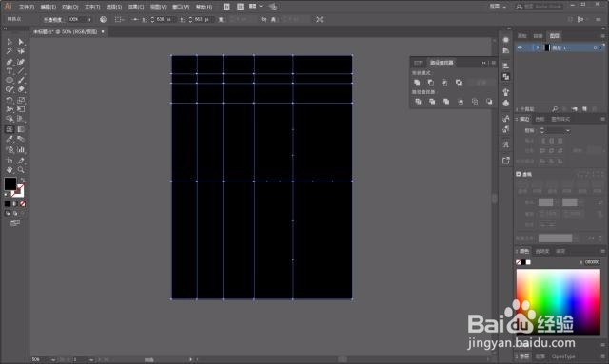
Task: Open the Pathfinder panel flyout menu
Action: pos(494,63)
